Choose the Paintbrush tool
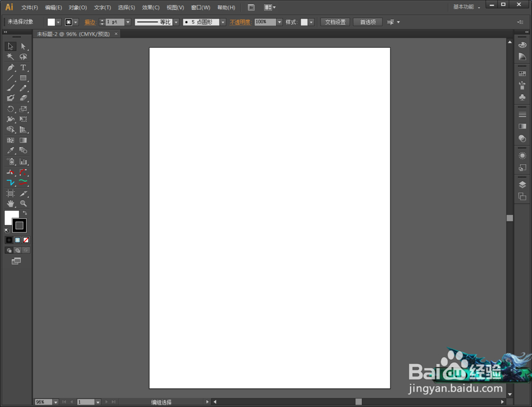Screen dimensions: 532x407 pos(11,88)
